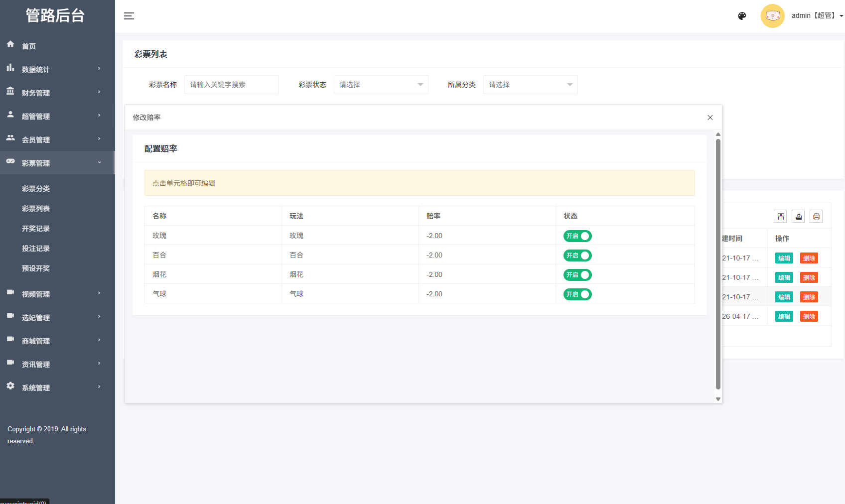Click the export table icon
The height and width of the screenshot is (504, 845).
point(798,216)
